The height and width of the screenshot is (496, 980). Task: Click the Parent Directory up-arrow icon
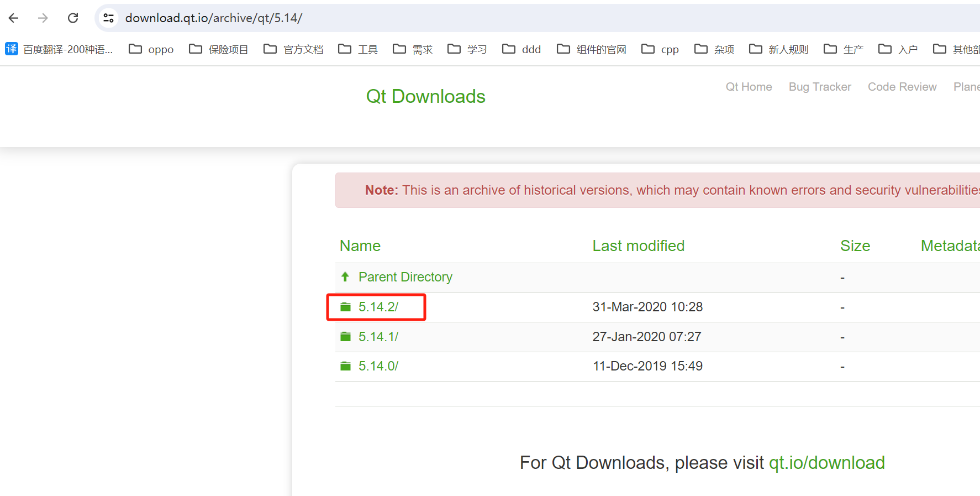345,276
